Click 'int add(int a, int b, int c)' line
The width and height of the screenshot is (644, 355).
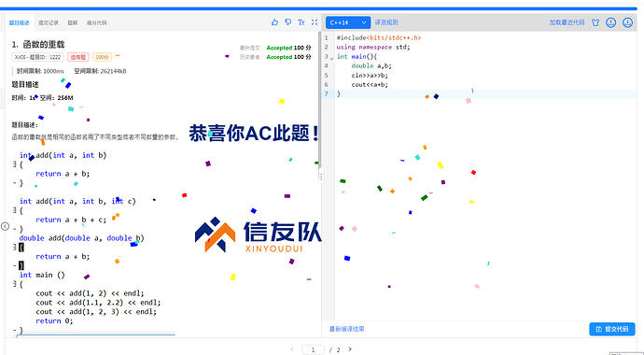click(77, 201)
